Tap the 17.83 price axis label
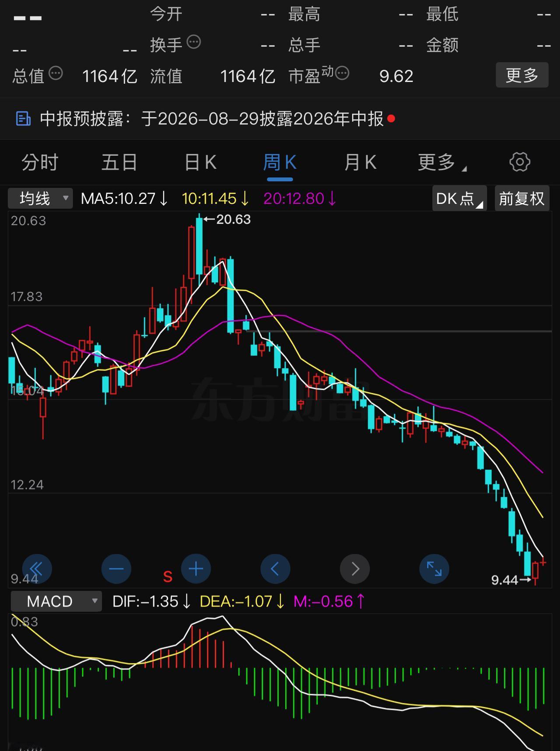Viewport: 560px width, 751px height. [x=27, y=297]
